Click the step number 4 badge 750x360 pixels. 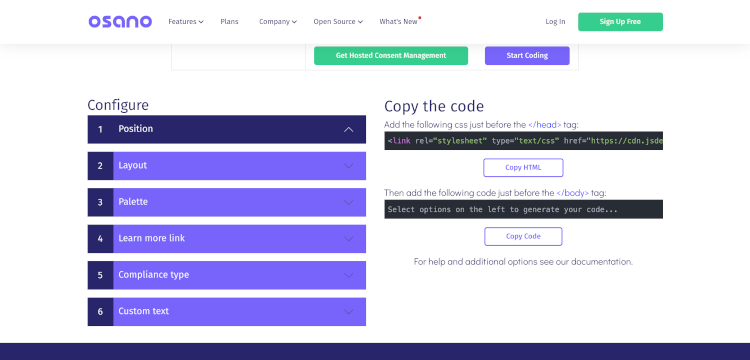point(100,239)
